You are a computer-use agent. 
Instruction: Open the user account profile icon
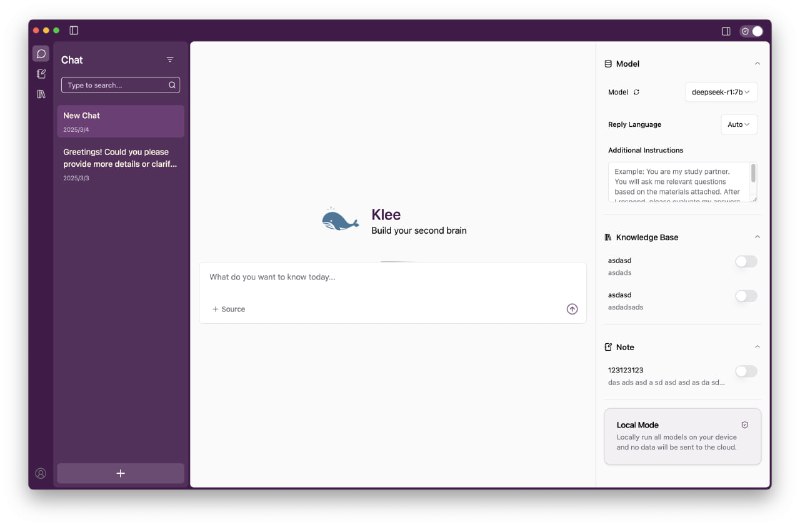[x=41, y=473]
